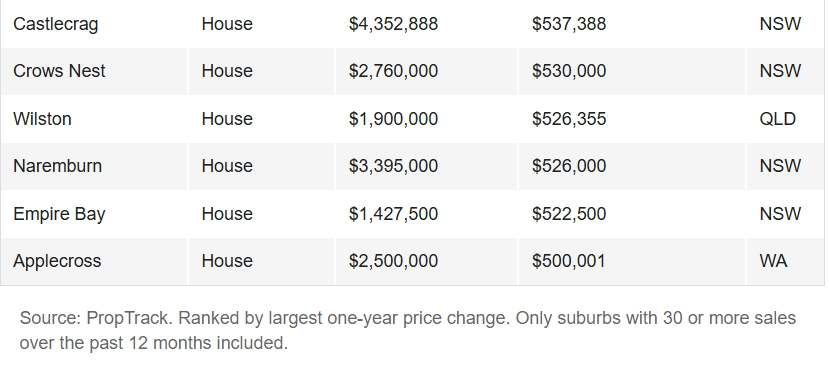The width and height of the screenshot is (829, 365).
Task: Select House type in Castlecrag row
Action: tap(227, 24)
